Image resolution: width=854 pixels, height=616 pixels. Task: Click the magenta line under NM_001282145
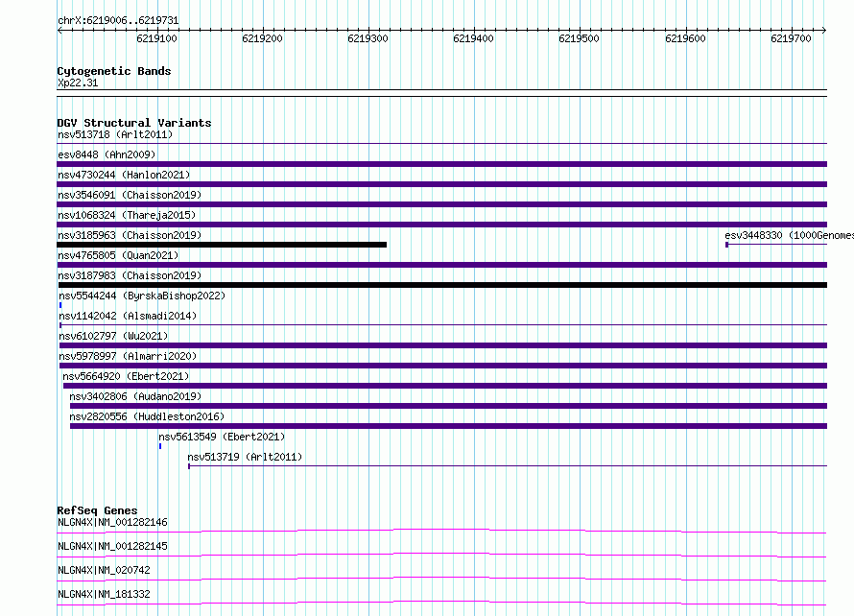tap(441, 555)
